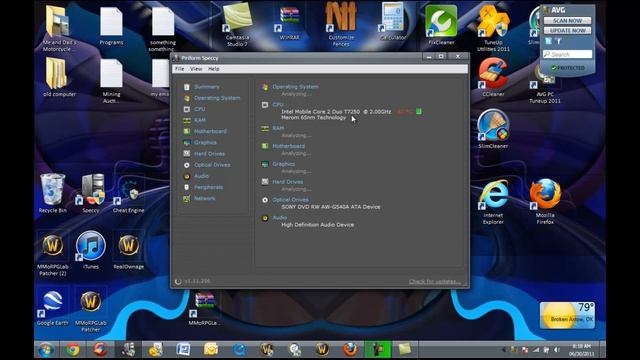Image resolution: width=640 pixels, height=360 pixels.
Task: Select Audio in the Speccy sidebar
Action: click(201, 176)
